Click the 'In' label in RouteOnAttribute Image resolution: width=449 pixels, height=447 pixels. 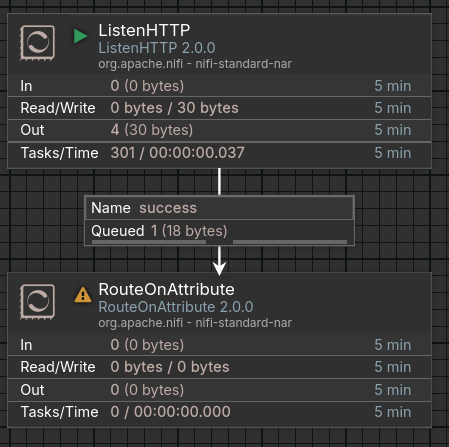pyautogui.click(x=26, y=345)
